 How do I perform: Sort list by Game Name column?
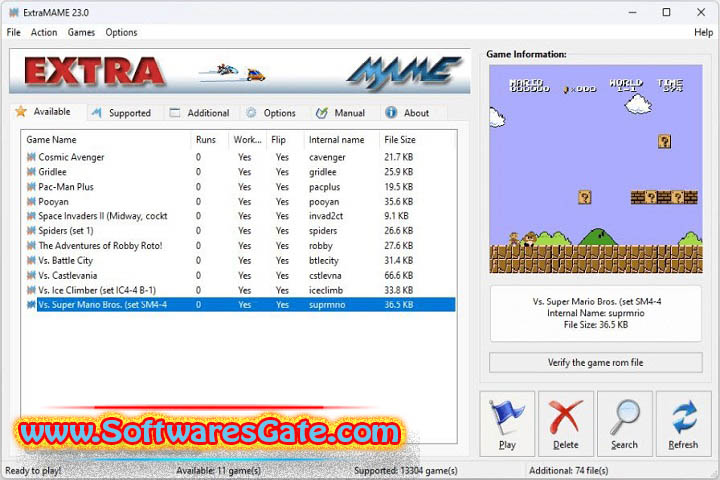[106, 140]
